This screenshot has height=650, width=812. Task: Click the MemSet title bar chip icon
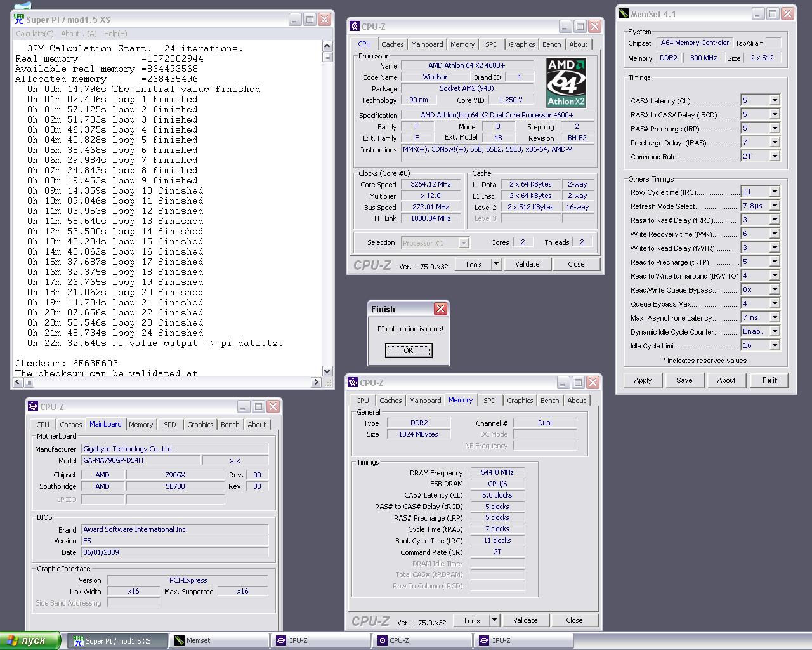[x=624, y=13]
